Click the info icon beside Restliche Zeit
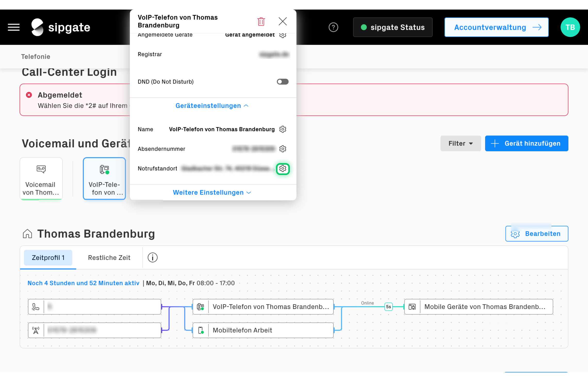 tap(152, 258)
